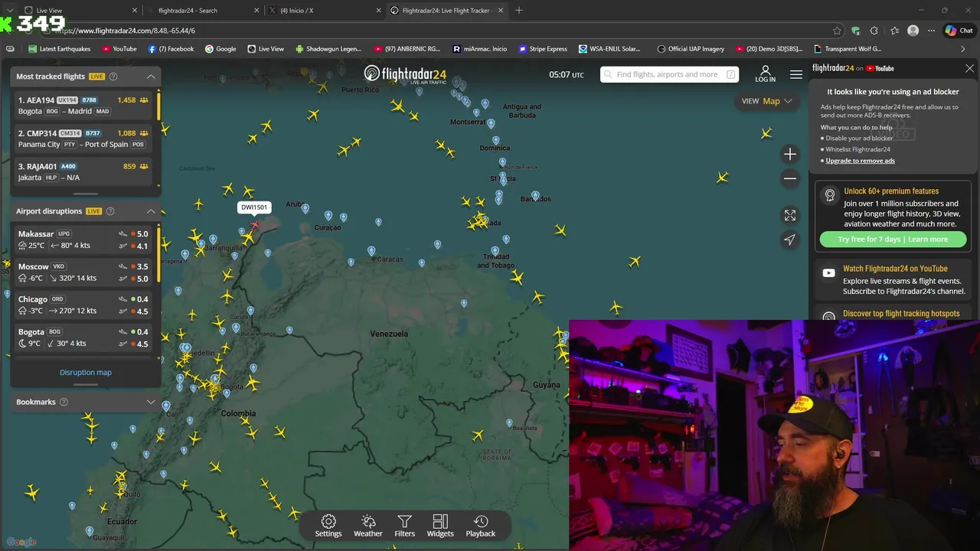Viewport: 980px width, 551px height.
Task: Open the Copilot Chat button
Action: 958,31
